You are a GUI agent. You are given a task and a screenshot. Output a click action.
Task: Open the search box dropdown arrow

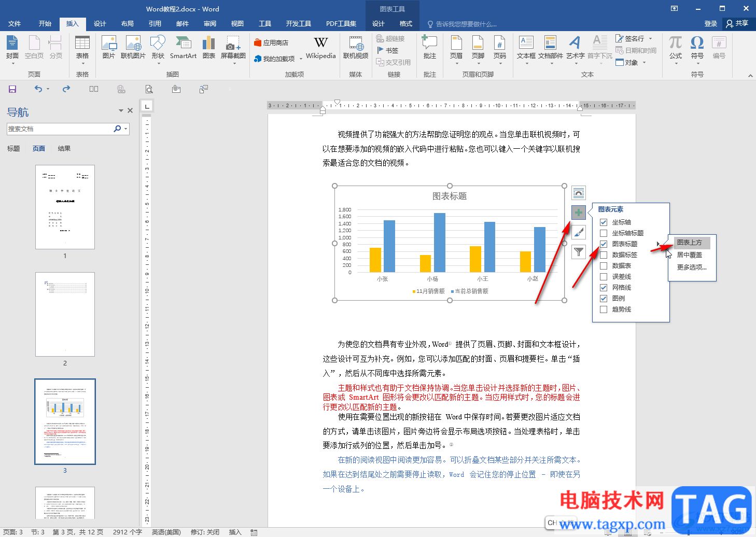125,129
